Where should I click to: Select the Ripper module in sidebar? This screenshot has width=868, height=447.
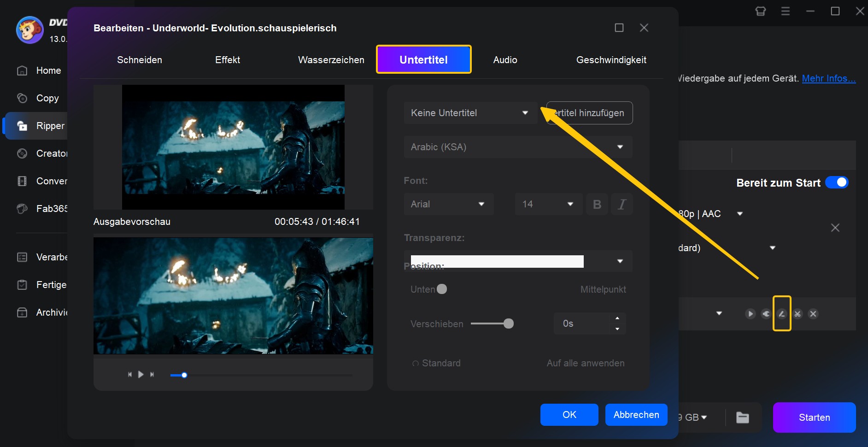point(37,126)
